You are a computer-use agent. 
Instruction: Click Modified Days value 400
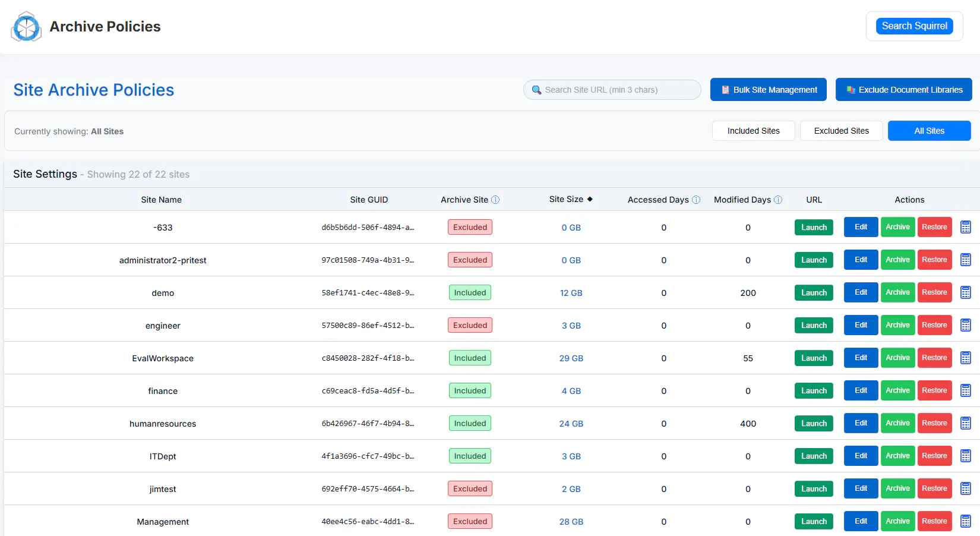pyautogui.click(x=748, y=424)
